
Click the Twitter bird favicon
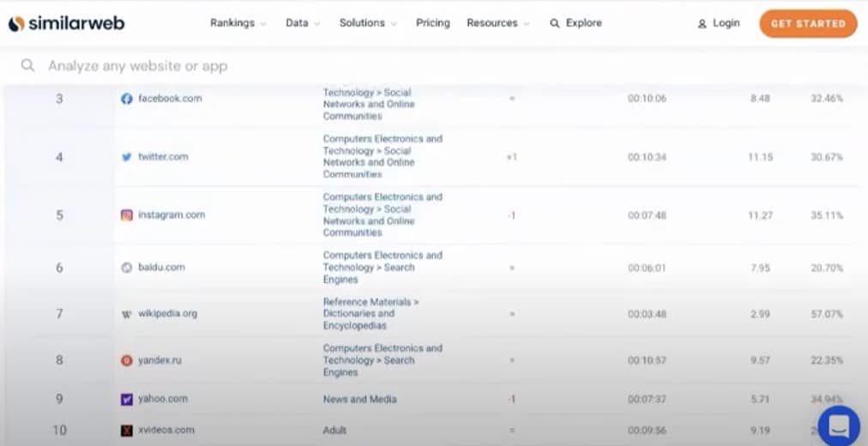(127, 157)
